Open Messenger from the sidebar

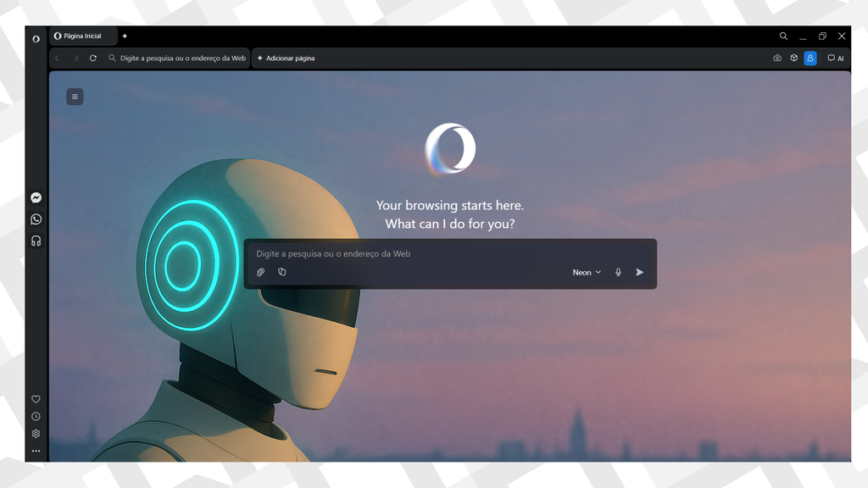point(36,197)
